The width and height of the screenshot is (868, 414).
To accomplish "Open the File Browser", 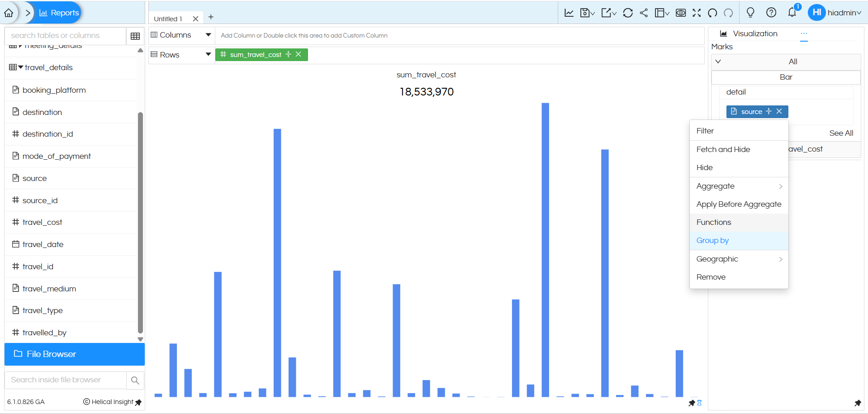I will click(x=51, y=354).
